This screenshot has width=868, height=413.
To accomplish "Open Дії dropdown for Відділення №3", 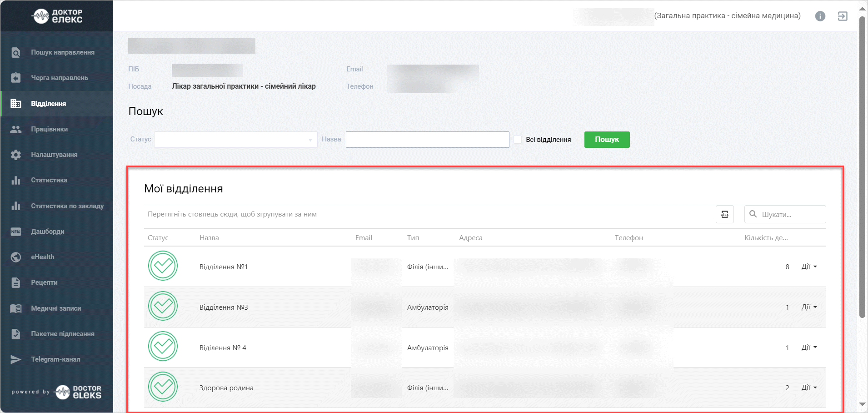I will coord(809,307).
